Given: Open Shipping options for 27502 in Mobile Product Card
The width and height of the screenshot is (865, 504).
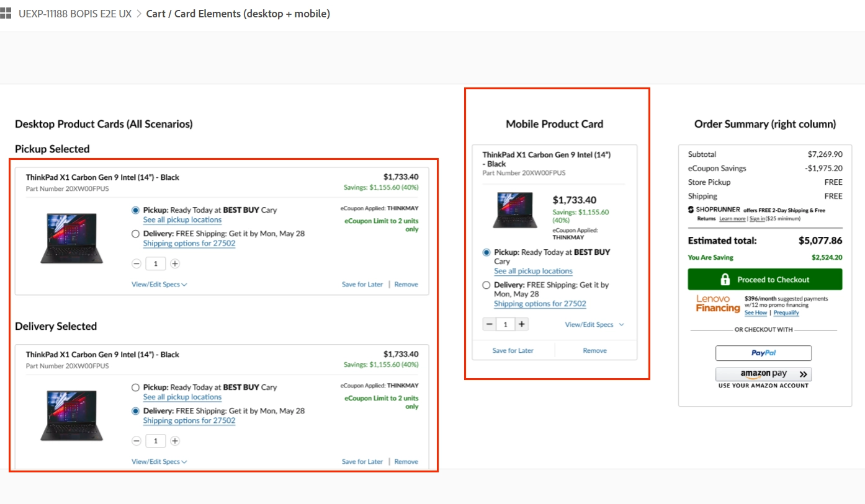Looking at the screenshot, I should click(540, 304).
